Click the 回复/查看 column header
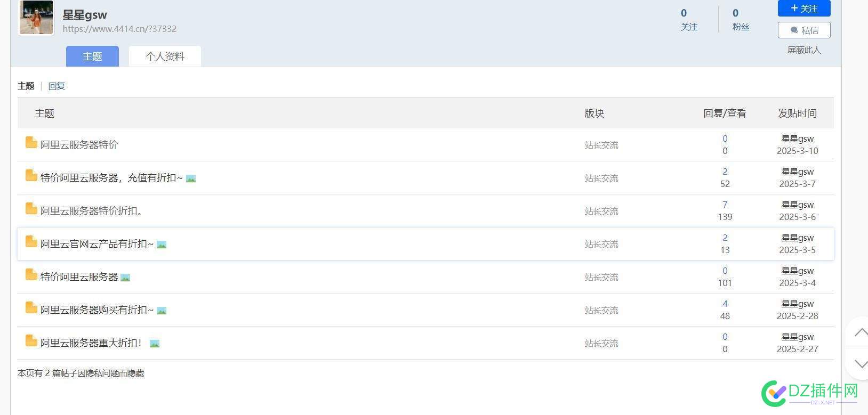868x415 pixels. [725, 113]
